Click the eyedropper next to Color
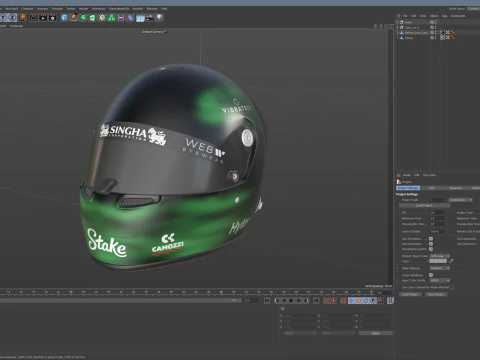 click(x=451, y=261)
